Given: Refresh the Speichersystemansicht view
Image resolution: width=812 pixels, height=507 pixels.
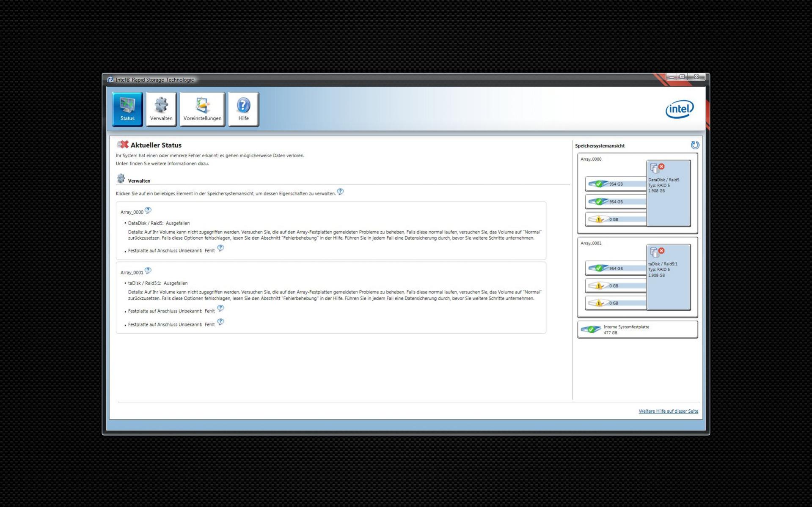Looking at the screenshot, I should pyautogui.click(x=695, y=145).
